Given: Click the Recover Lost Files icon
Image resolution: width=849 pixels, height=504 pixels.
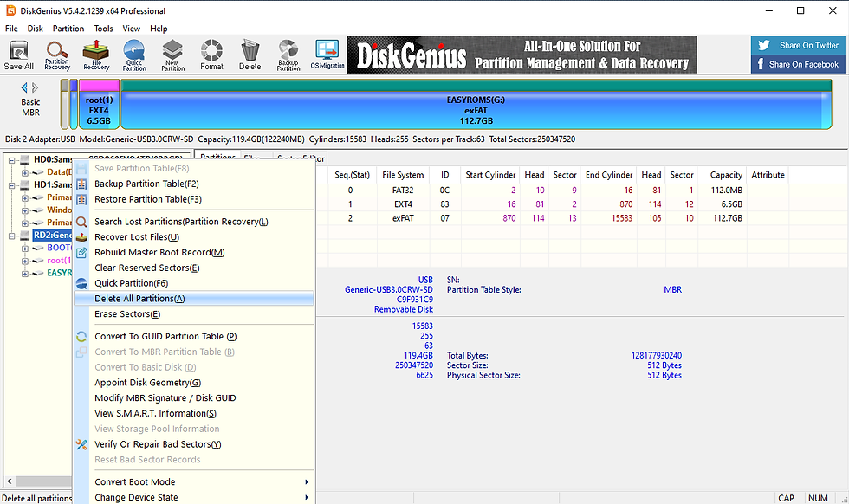Looking at the screenshot, I should pyautogui.click(x=81, y=237).
